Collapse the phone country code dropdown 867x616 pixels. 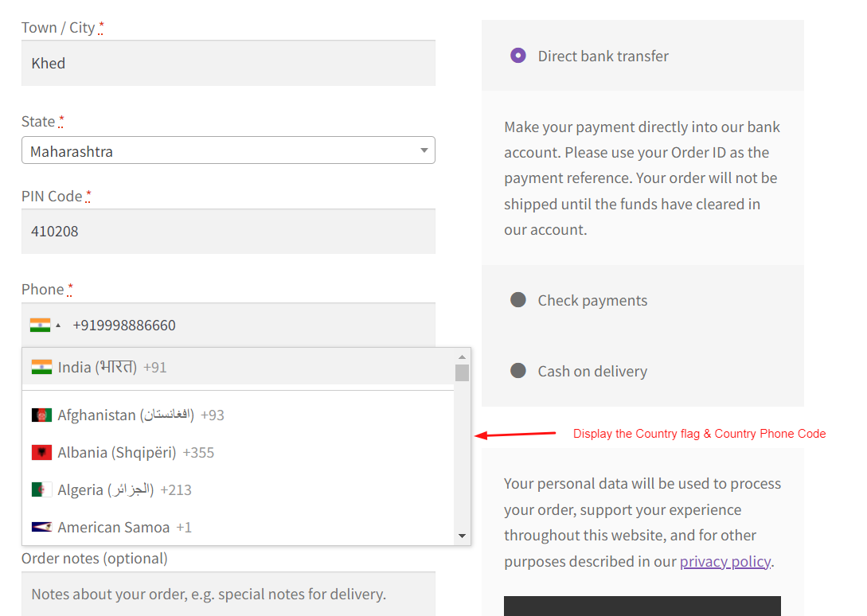[x=57, y=324]
